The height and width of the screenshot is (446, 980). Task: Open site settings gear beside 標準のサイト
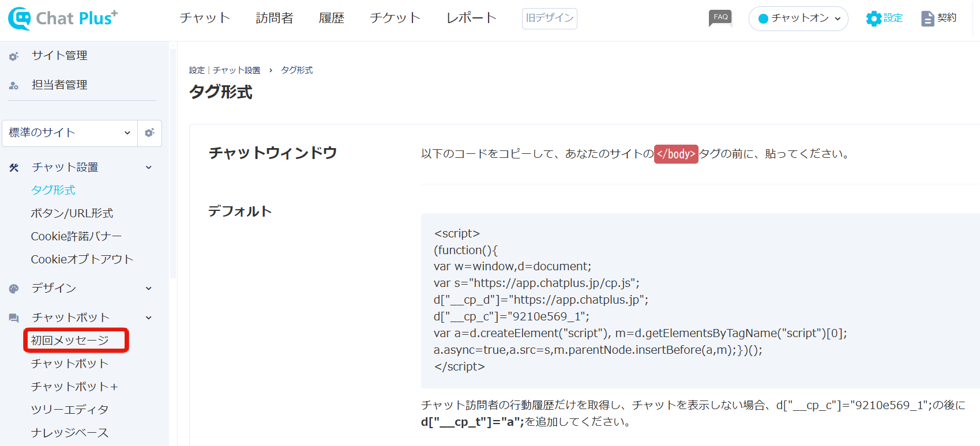click(x=149, y=133)
